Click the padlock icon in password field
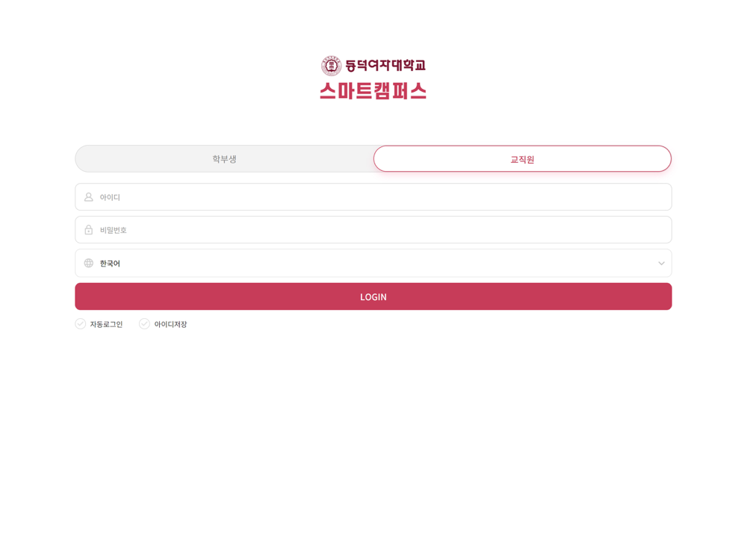Viewport: 747px width, 560px height. pyautogui.click(x=89, y=229)
